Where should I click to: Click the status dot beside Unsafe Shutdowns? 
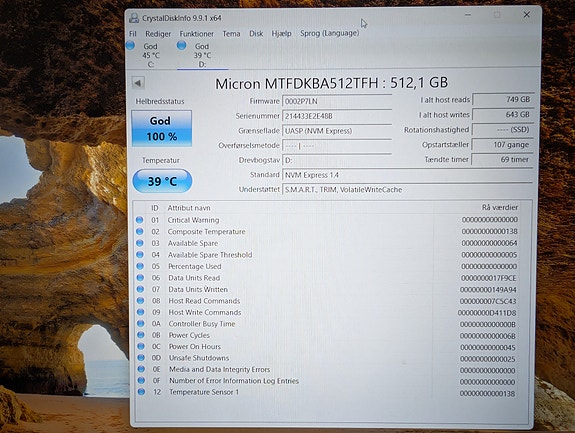(x=141, y=357)
